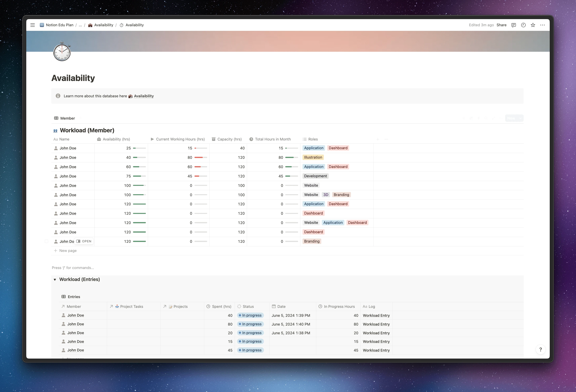The image size is (576, 392).
Task: Click the star/favorite icon in top-right toolbar
Action: point(533,25)
